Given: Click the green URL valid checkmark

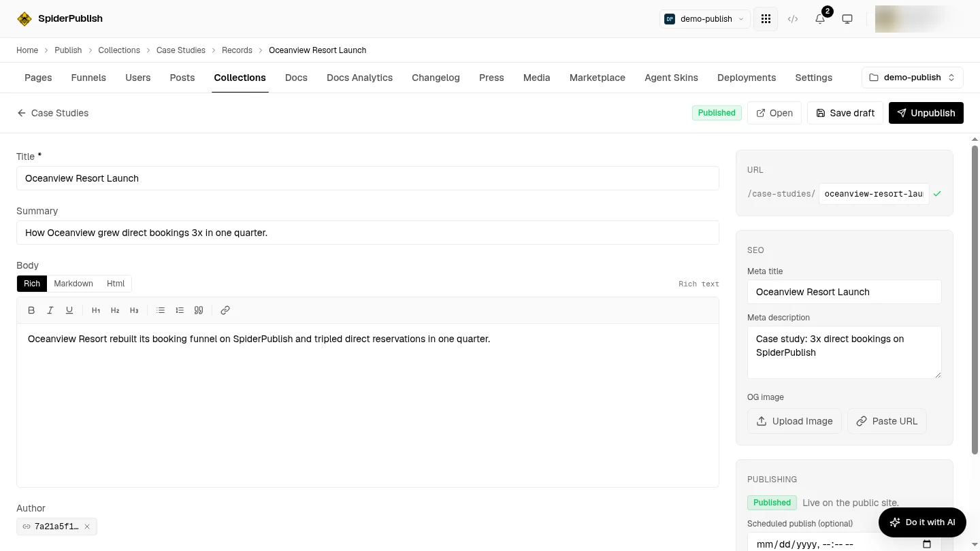Looking at the screenshot, I should [x=937, y=194].
